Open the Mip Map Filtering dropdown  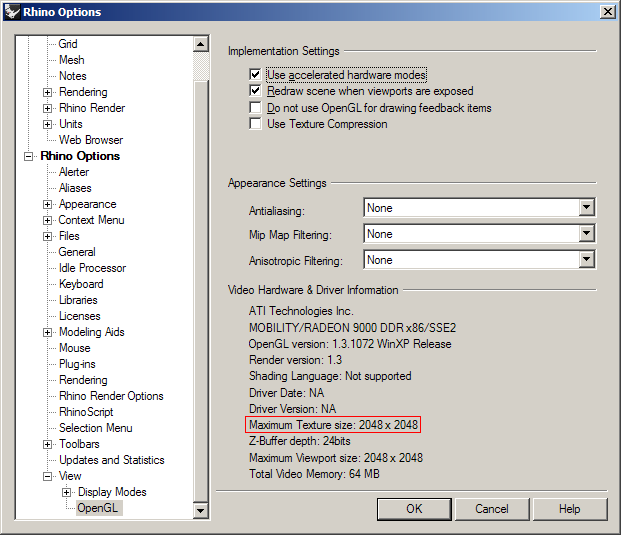[x=587, y=234]
